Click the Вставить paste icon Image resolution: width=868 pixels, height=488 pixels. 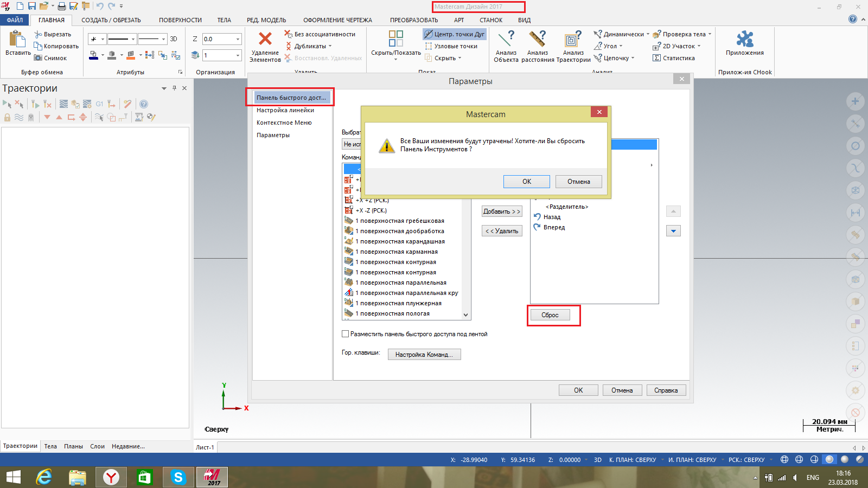click(x=18, y=40)
